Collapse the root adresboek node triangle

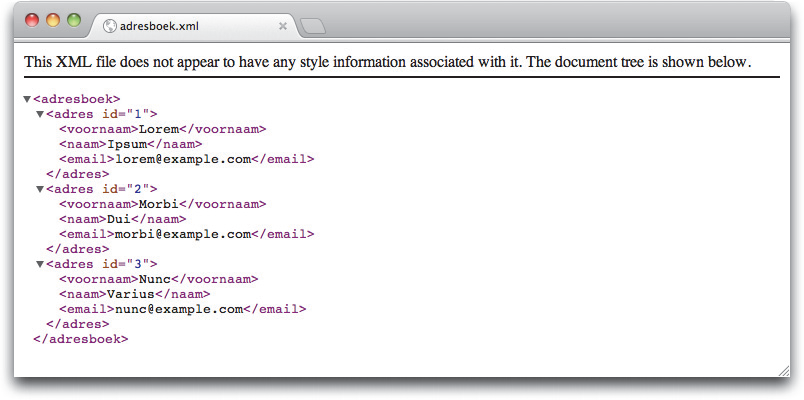coord(27,99)
